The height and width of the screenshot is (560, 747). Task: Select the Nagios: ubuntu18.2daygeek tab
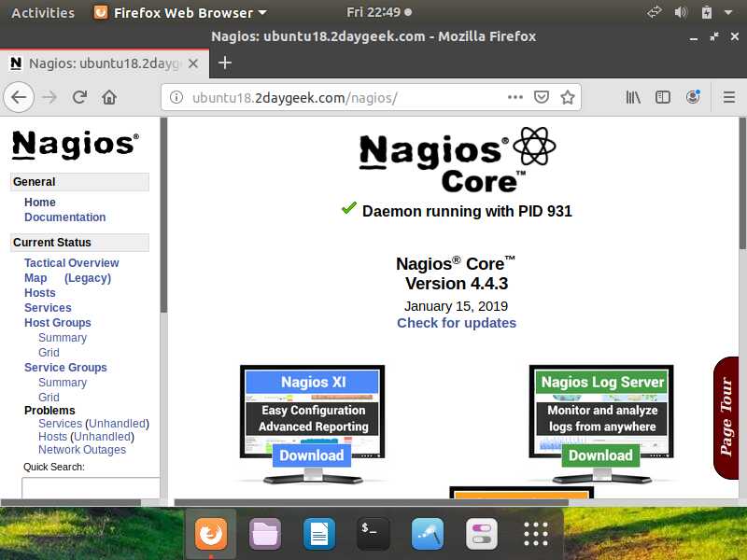click(x=105, y=63)
